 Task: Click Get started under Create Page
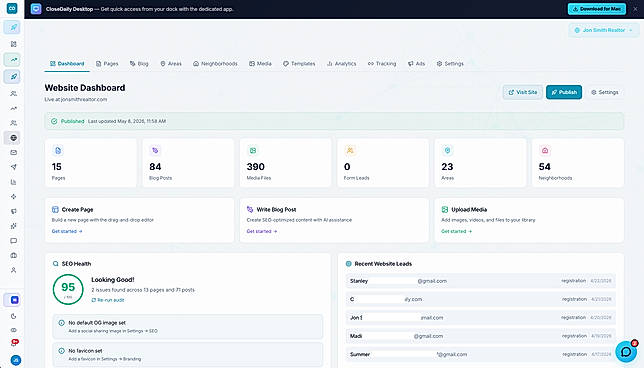[x=67, y=231]
